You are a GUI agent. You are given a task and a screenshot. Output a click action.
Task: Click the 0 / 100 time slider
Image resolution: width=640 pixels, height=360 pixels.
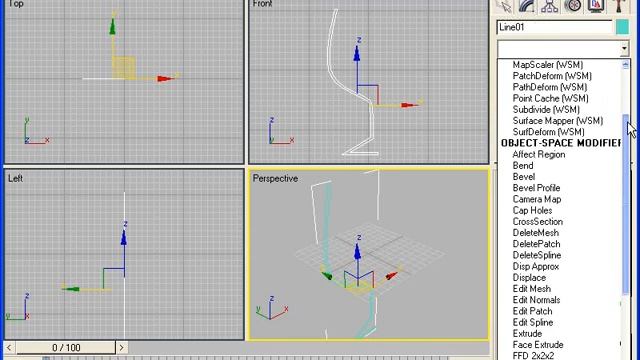[66, 348]
